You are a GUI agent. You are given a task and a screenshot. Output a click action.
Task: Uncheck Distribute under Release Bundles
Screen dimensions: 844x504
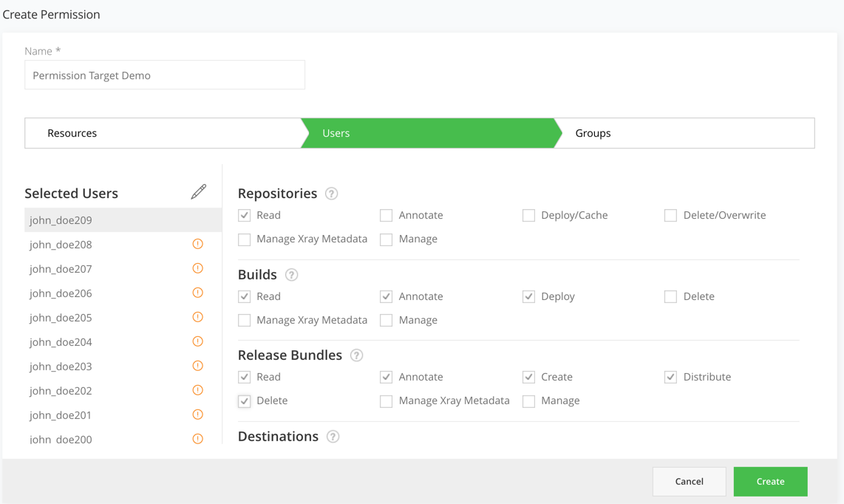[670, 377]
